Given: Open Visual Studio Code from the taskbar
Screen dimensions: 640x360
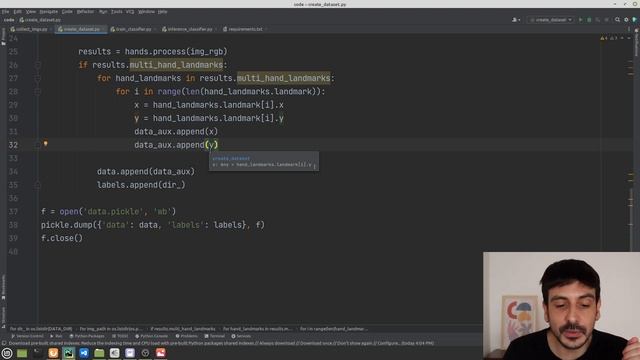Looking at the screenshot, I should pyautogui.click(x=84, y=353).
